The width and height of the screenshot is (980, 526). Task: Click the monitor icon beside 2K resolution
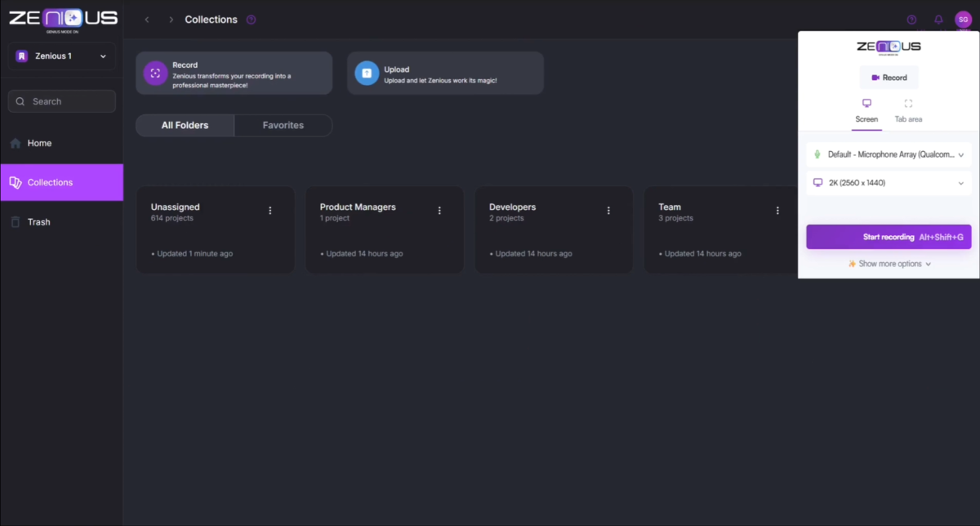click(x=817, y=183)
